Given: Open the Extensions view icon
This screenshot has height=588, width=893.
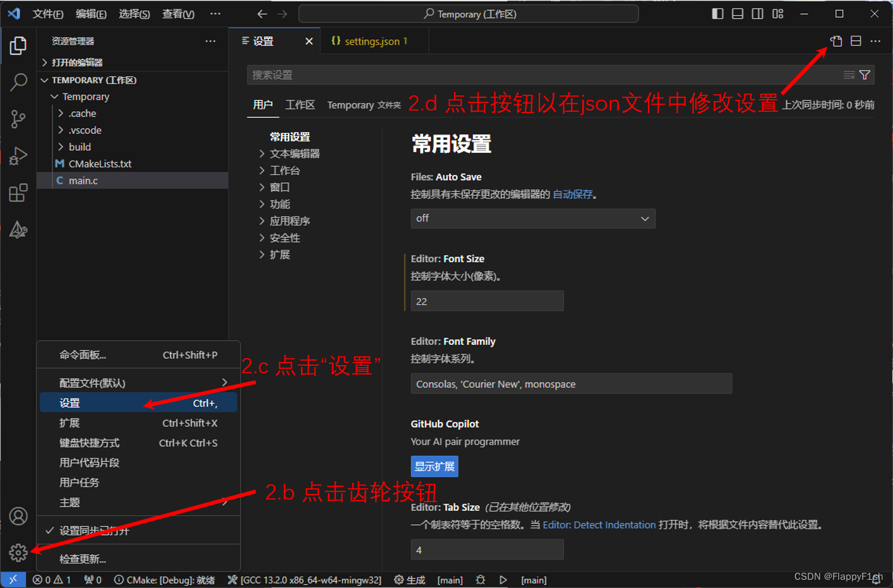Looking at the screenshot, I should click(x=18, y=193).
